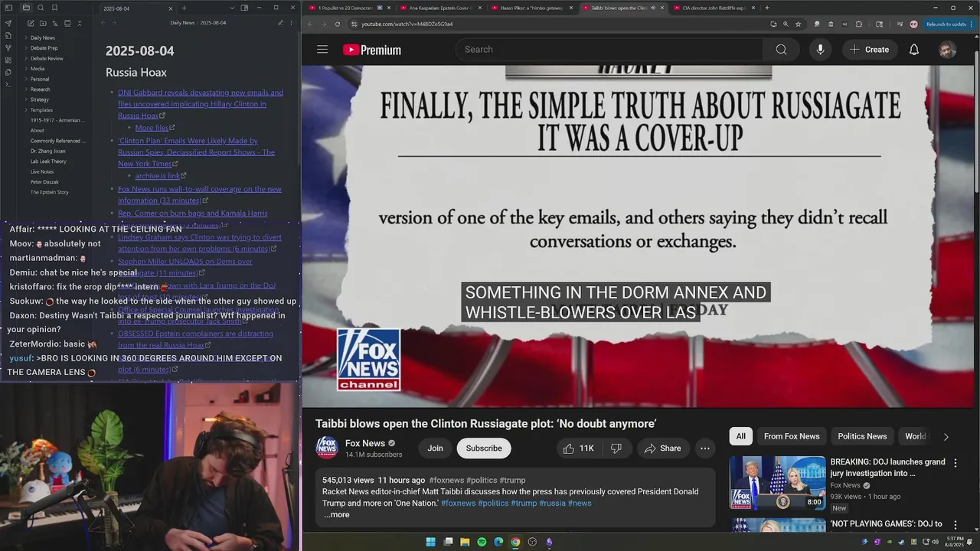
Task: Open YouTube Create menu
Action: click(869, 50)
